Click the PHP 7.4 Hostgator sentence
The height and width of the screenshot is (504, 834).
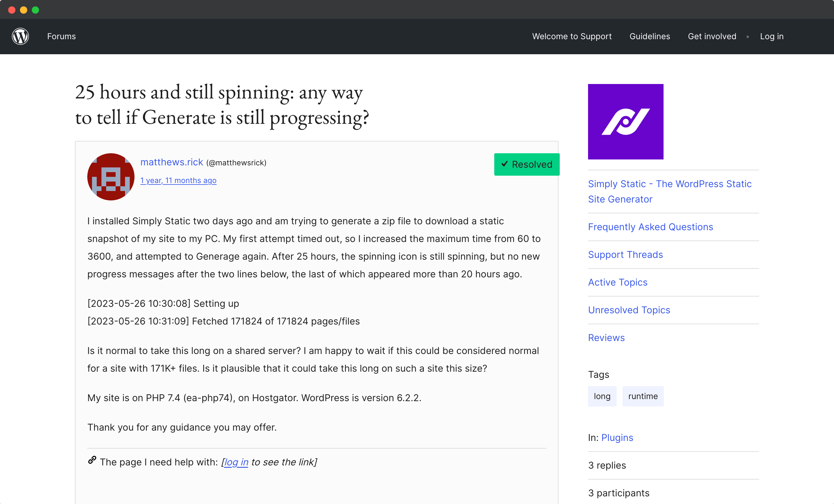tap(254, 398)
